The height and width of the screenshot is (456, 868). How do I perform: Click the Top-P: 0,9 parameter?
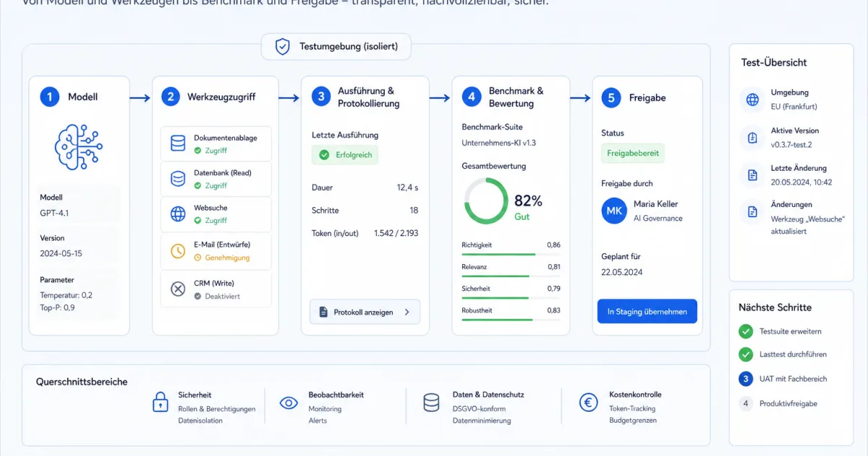pyautogui.click(x=57, y=308)
